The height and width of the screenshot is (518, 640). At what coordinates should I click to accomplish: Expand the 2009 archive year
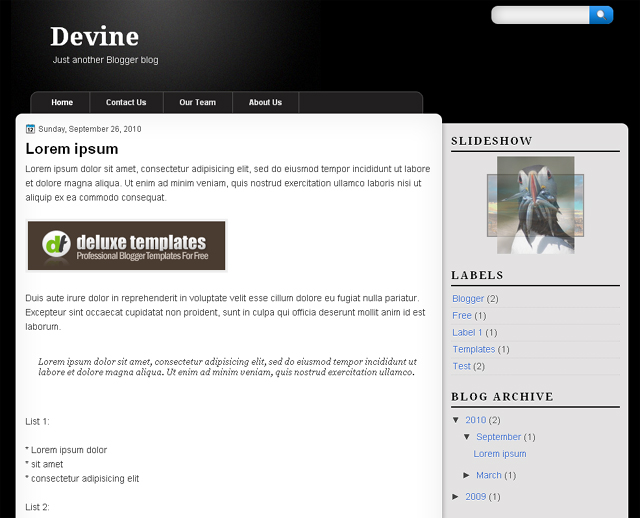[456, 497]
